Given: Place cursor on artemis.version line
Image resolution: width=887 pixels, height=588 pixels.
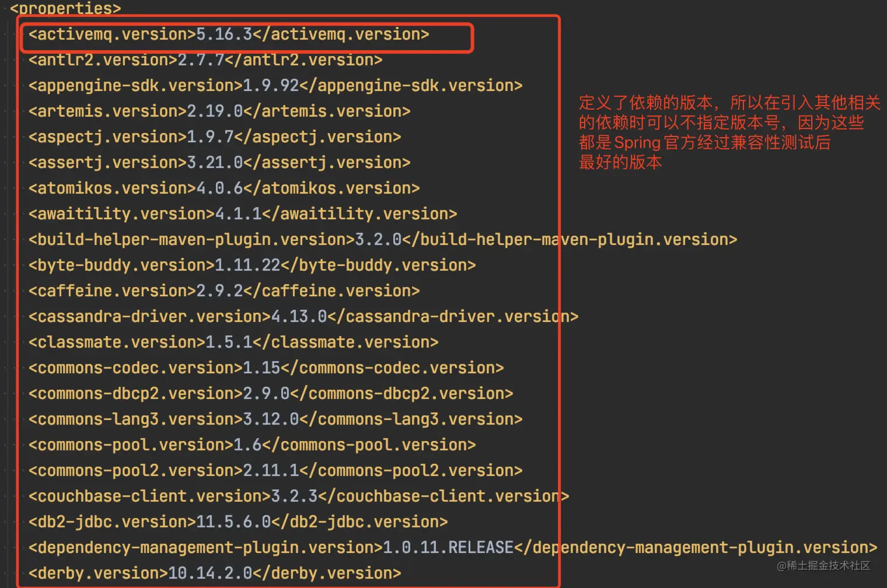Looking at the screenshot, I should (x=219, y=111).
